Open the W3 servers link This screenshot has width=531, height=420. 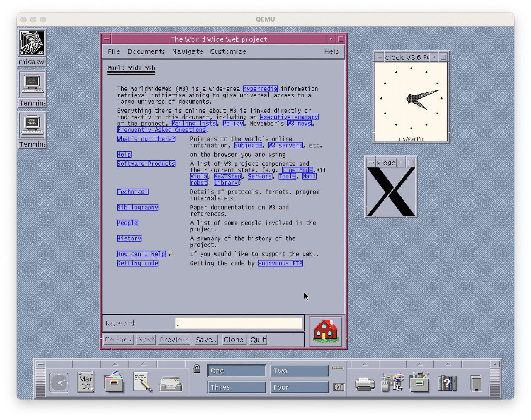[285, 145]
